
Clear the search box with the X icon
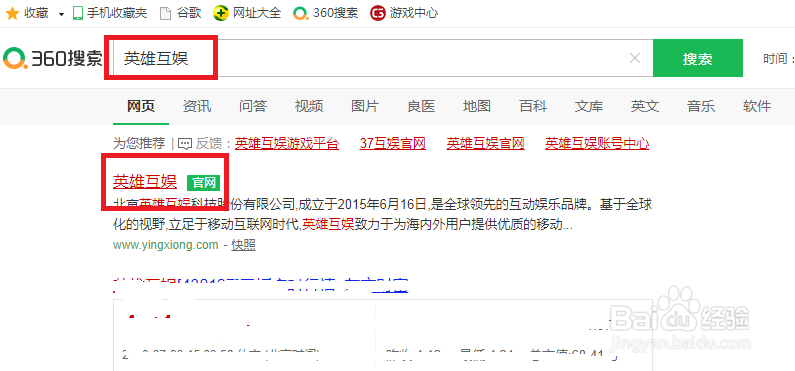(x=635, y=58)
